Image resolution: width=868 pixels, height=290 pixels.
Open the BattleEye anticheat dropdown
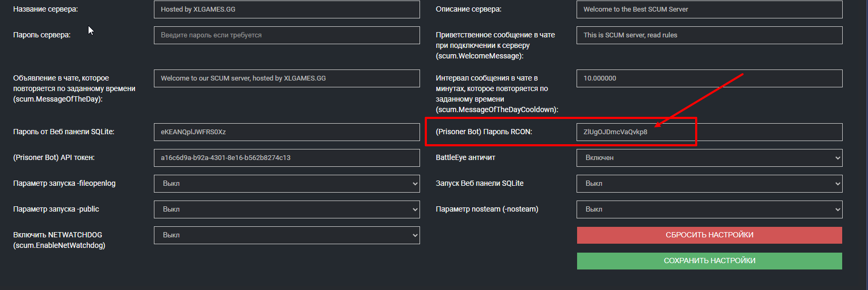[x=709, y=158]
